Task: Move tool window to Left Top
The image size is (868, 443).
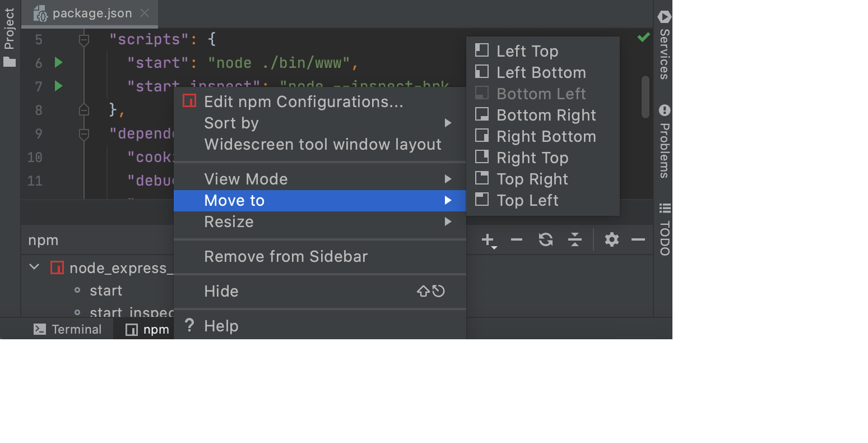Action: click(543, 51)
